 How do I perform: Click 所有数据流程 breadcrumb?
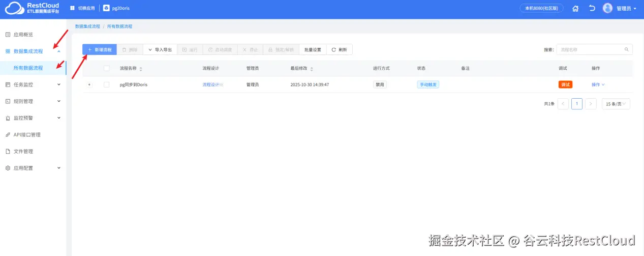pyautogui.click(x=119, y=26)
